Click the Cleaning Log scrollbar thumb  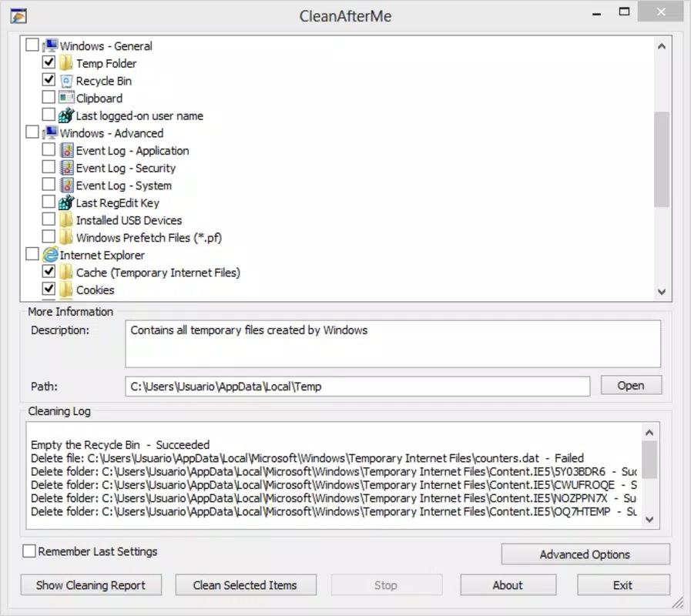coord(649,459)
